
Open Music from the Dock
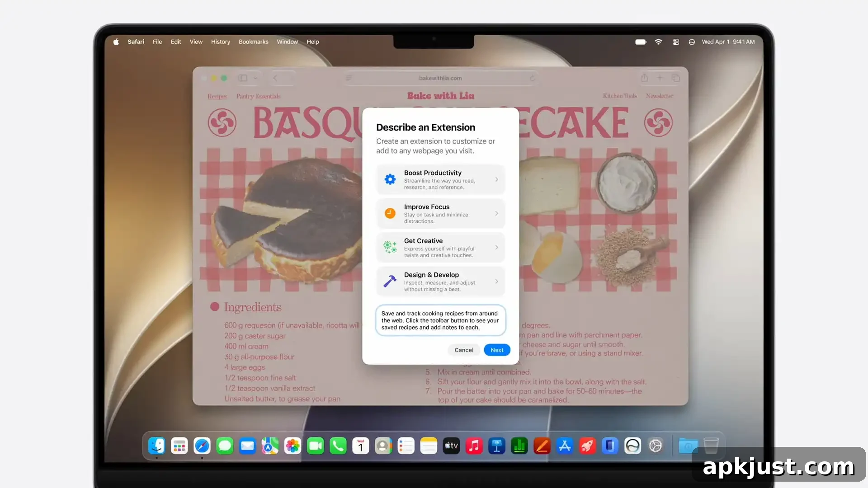(x=474, y=446)
